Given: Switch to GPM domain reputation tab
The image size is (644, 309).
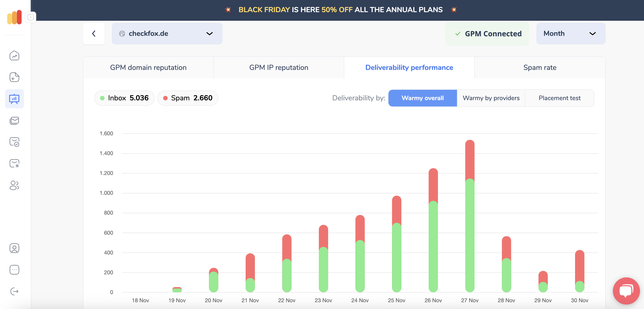Looking at the screenshot, I should [148, 68].
